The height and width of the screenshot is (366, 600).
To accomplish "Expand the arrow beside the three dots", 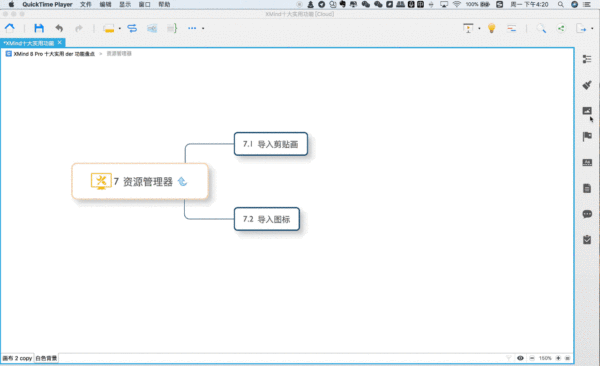I will pyautogui.click(x=203, y=28).
